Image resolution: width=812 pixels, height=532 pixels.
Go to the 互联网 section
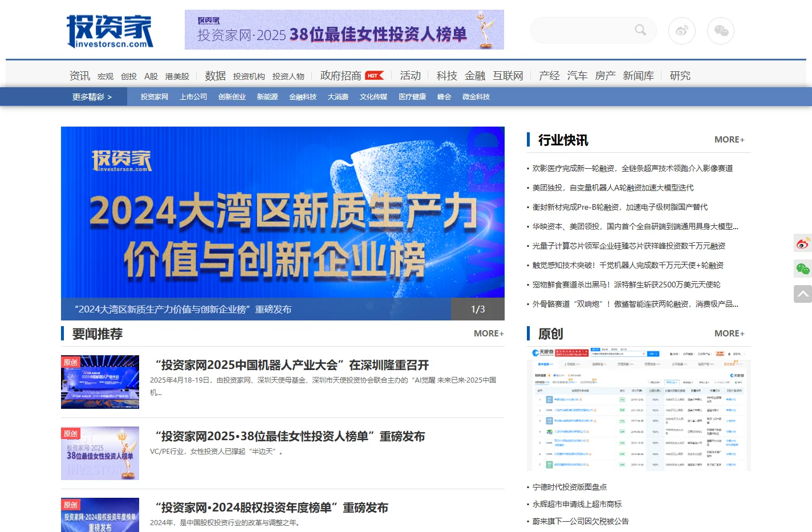(x=508, y=76)
